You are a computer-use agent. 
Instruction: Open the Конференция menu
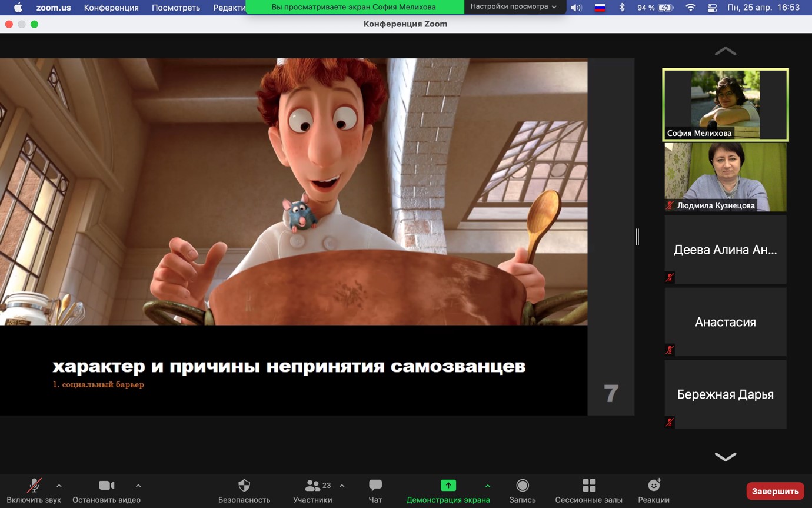pos(111,8)
